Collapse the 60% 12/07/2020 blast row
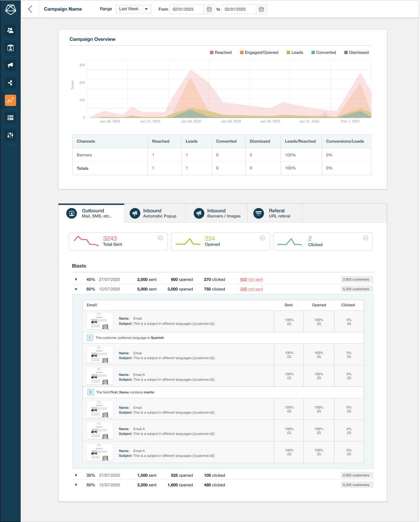The height and width of the screenshot is (522, 420). (x=76, y=289)
